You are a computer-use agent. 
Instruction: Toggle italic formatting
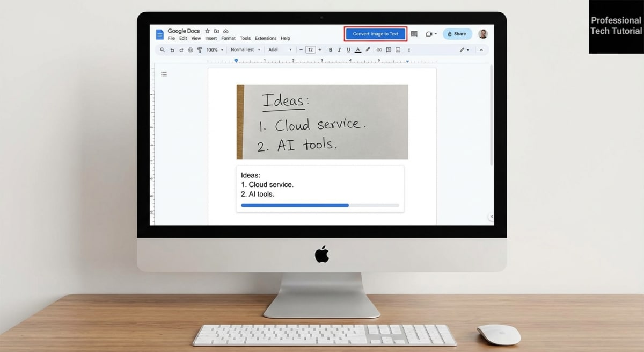coord(339,49)
